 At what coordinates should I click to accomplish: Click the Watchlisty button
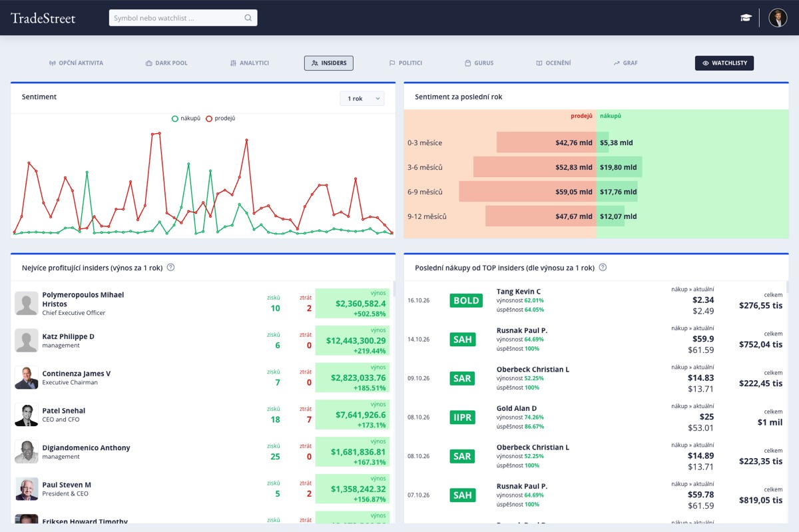(724, 63)
